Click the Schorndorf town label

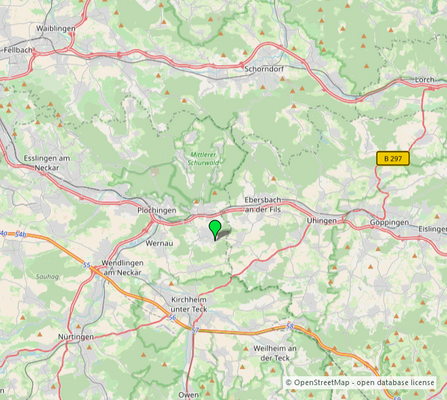coord(264,69)
